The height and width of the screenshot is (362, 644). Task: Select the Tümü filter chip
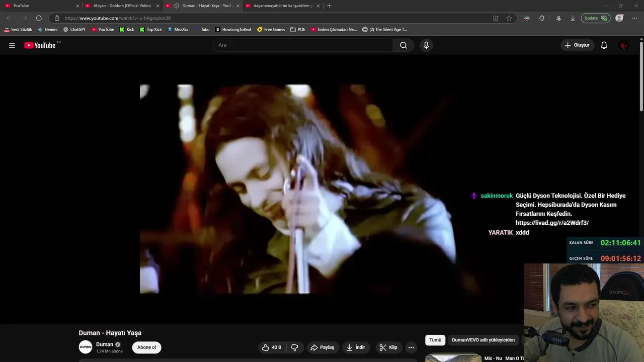point(435,340)
